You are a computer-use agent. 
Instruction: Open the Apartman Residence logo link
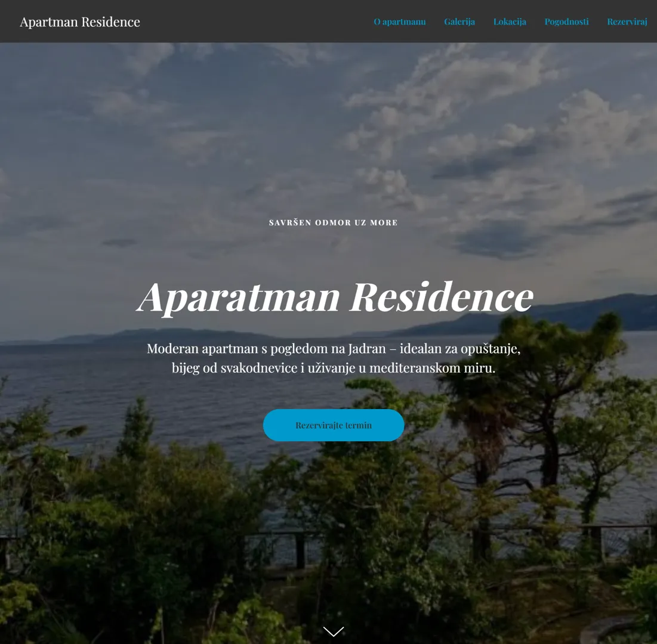point(80,22)
